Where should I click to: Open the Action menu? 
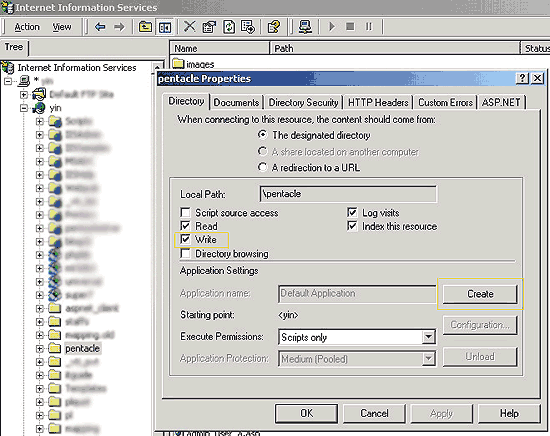[x=27, y=27]
